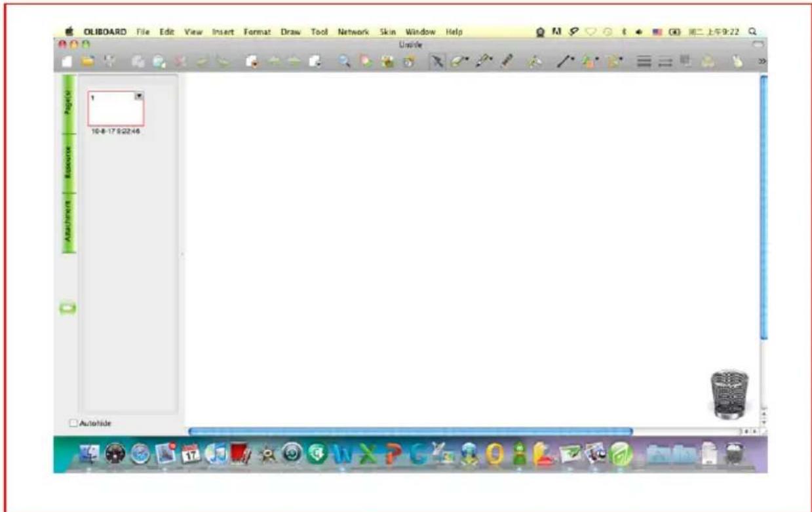Open the Skin menu
Image resolution: width=812 pixels, height=512 pixels.
[x=388, y=31]
